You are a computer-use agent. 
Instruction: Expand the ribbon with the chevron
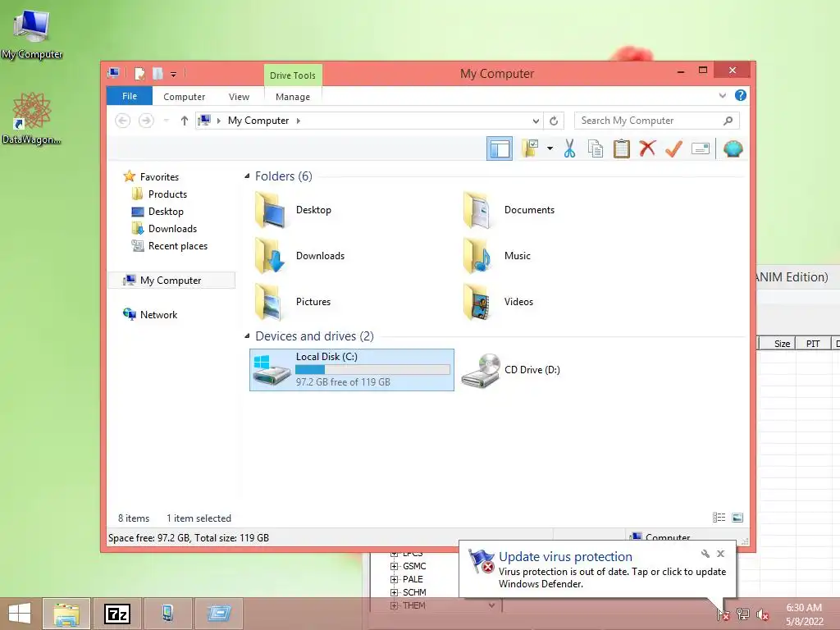[x=722, y=96]
